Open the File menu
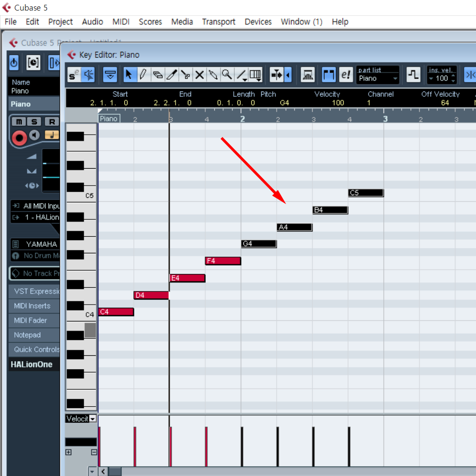The width and height of the screenshot is (476, 476). click(11, 22)
